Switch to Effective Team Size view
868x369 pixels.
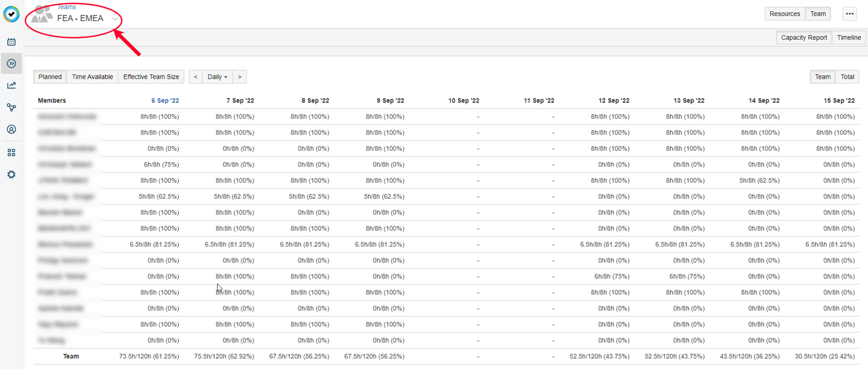click(x=151, y=77)
